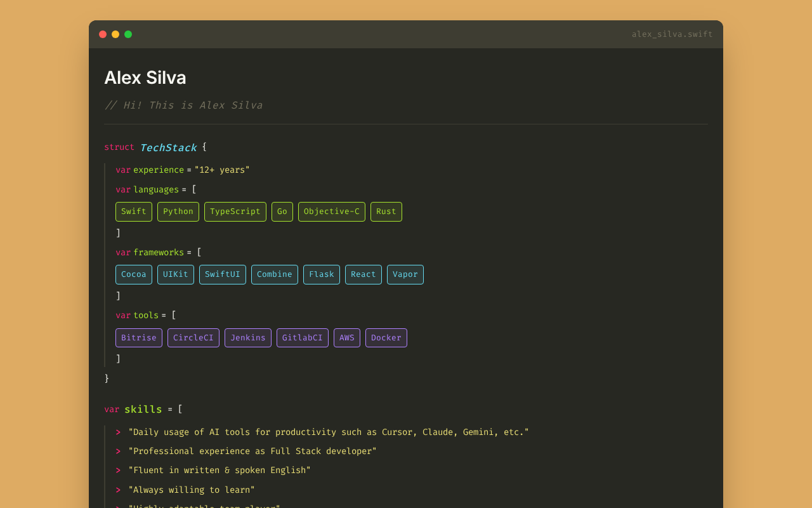Select the Swift language tag
Image resolution: width=812 pixels, height=508 pixels.
pos(134,211)
